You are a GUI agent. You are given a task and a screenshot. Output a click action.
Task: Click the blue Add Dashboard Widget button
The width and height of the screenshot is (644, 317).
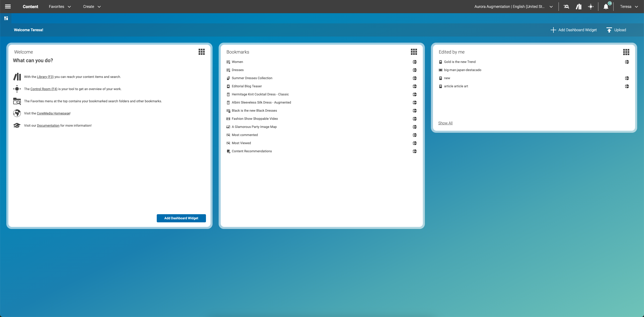[x=181, y=218]
